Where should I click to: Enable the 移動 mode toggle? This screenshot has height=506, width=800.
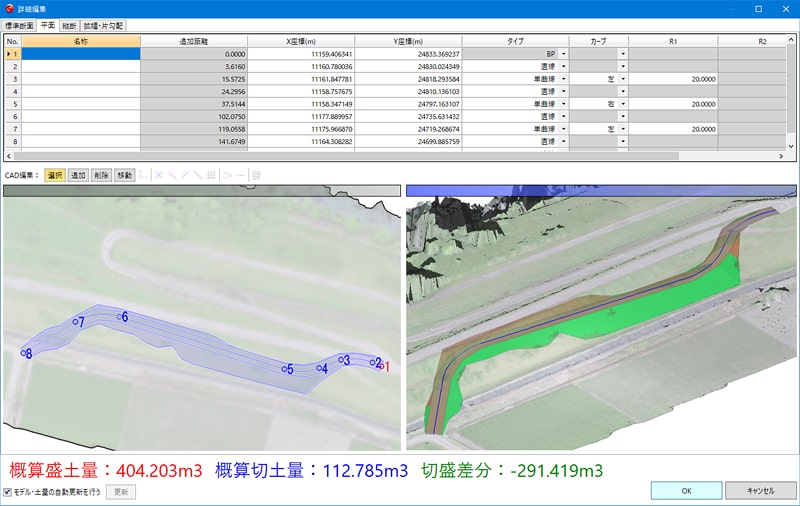click(124, 175)
